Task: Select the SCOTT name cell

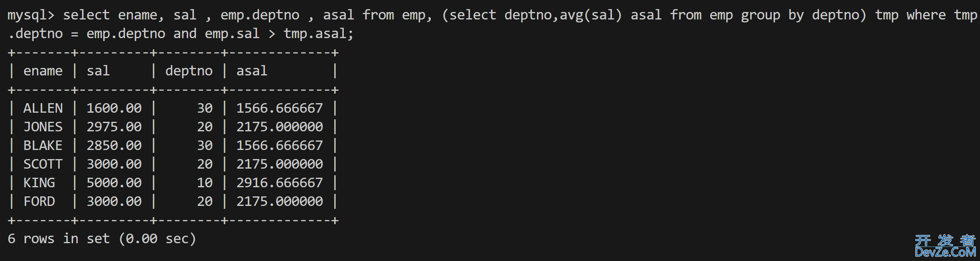Action: point(43,164)
